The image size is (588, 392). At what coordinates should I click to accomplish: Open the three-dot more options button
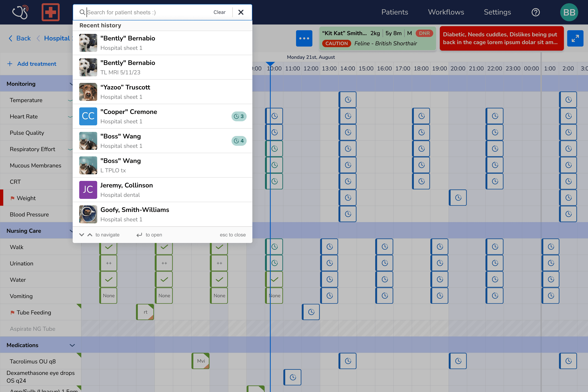(304, 39)
